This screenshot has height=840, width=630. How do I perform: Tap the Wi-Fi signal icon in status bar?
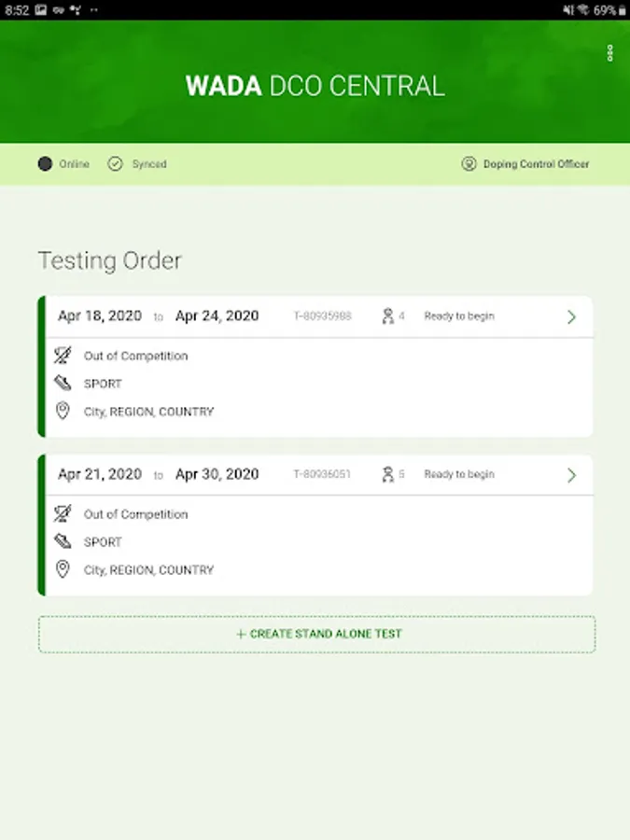(x=583, y=10)
